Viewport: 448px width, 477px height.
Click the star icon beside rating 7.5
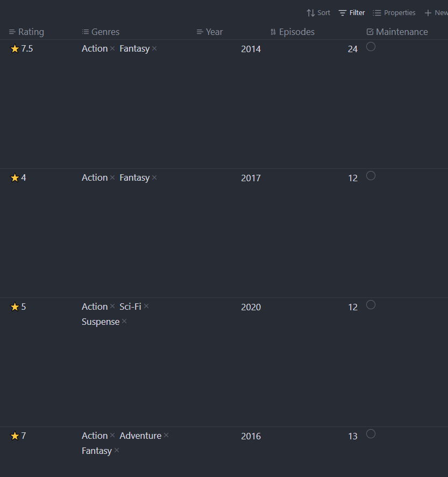pyautogui.click(x=14, y=48)
